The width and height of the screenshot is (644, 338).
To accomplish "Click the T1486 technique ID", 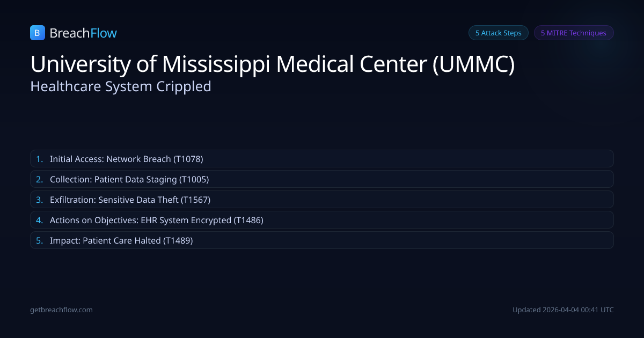I will (x=248, y=220).
